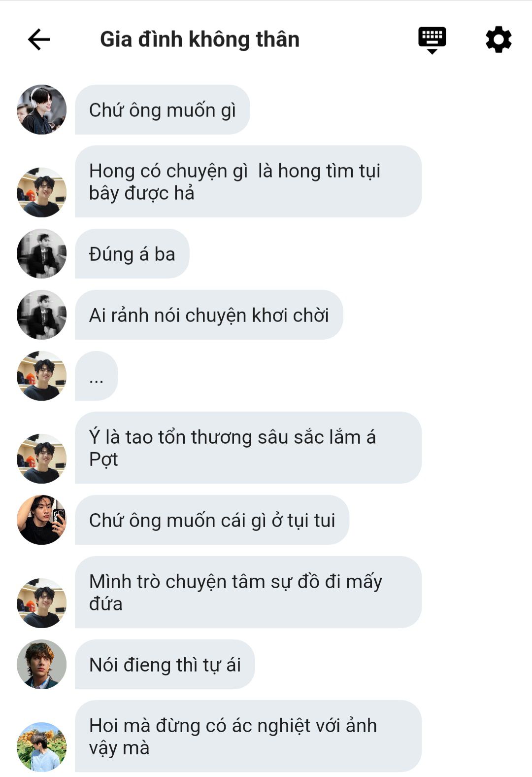532x777 pixels.
Task: Tap the 'Đúng á ba' message bubble
Action: pyautogui.click(x=132, y=253)
